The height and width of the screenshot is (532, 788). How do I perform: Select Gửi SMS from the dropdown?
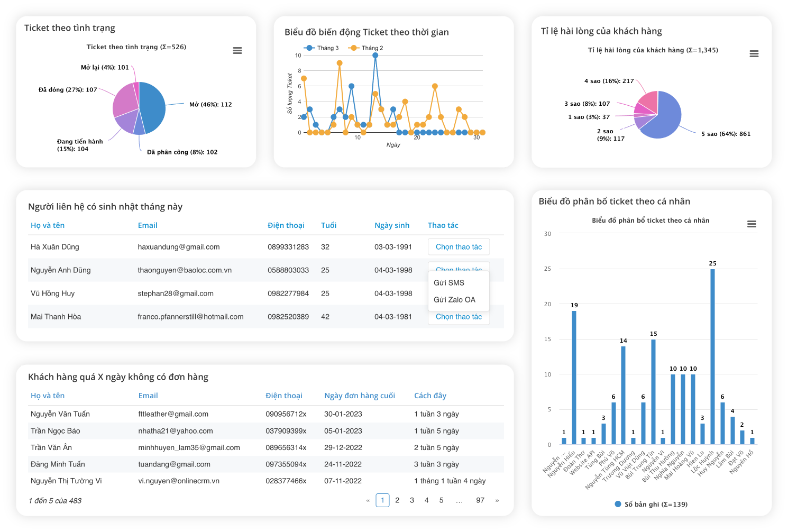click(x=449, y=283)
